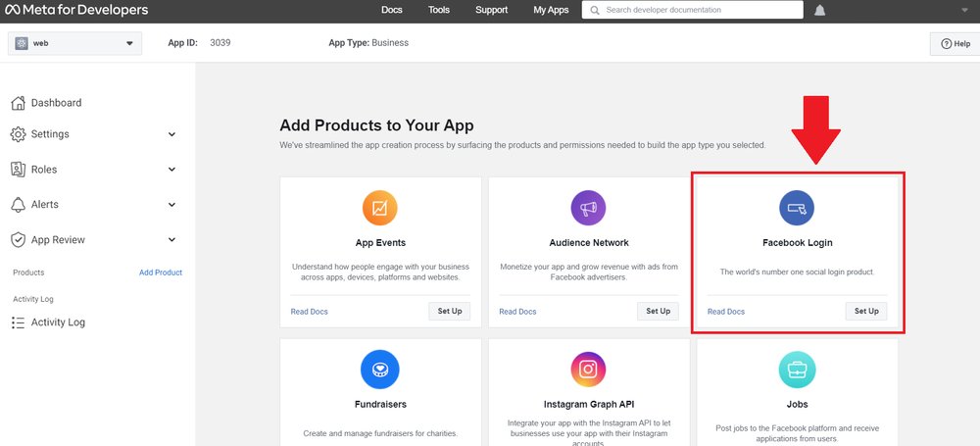Open Activity Log page in sidebar
Viewport: 980px width, 446px height.
click(x=58, y=322)
